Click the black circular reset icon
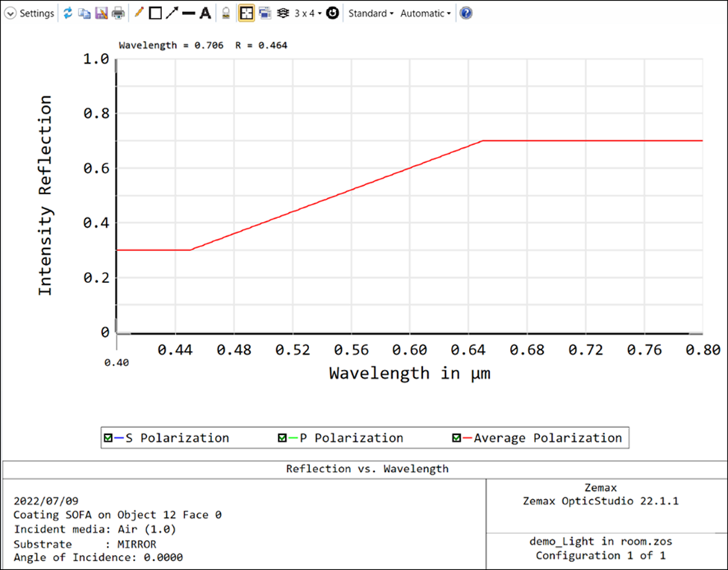This screenshot has width=728, height=570. pyautogui.click(x=332, y=13)
